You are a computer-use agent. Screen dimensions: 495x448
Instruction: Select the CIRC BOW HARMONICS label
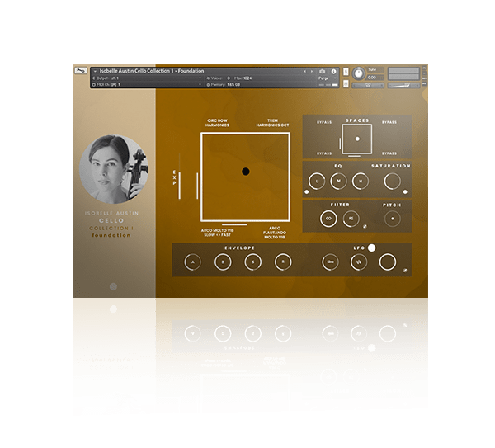217,123
